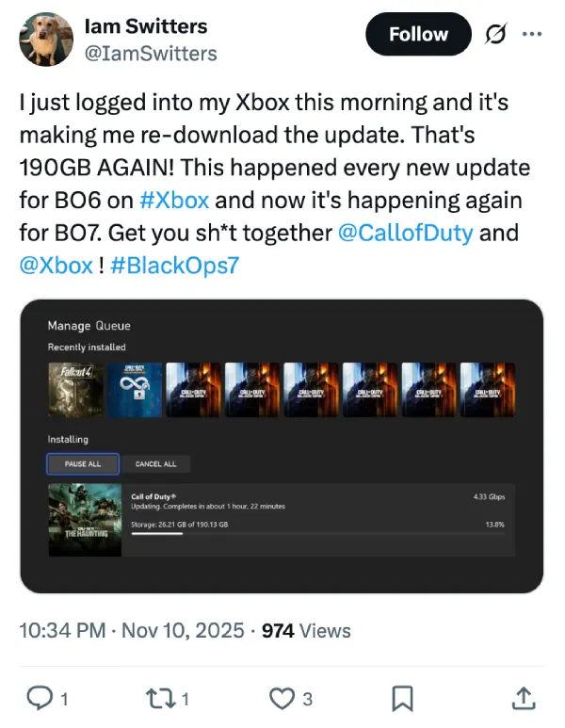This screenshot has height=728, width=565.
Task: Click the reply comment icon
Action: [x=40, y=698]
